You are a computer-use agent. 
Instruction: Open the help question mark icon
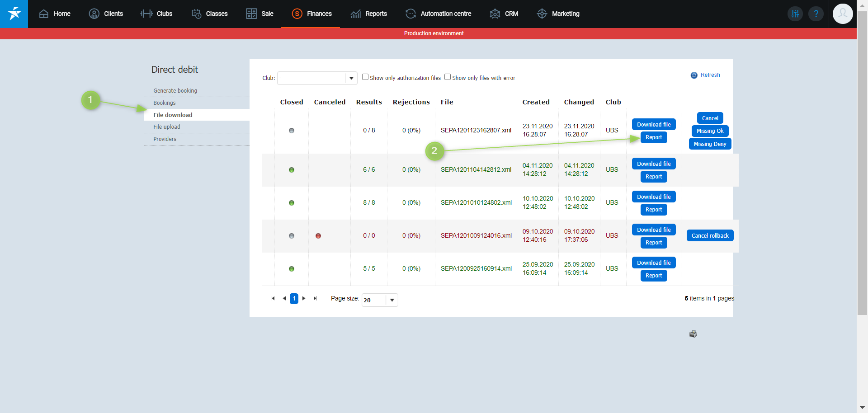coord(816,14)
